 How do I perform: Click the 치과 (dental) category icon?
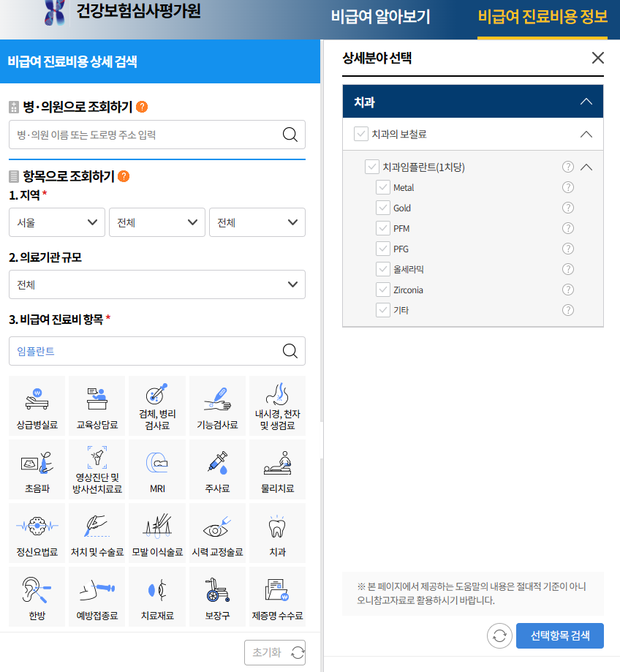pos(276,533)
